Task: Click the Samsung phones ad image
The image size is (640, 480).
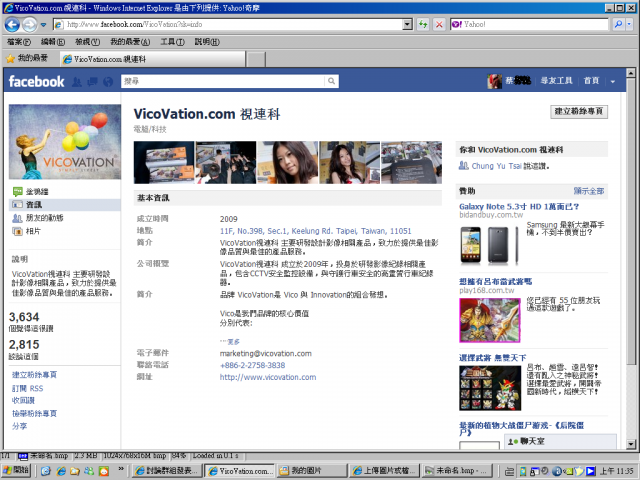Action: point(490,245)
